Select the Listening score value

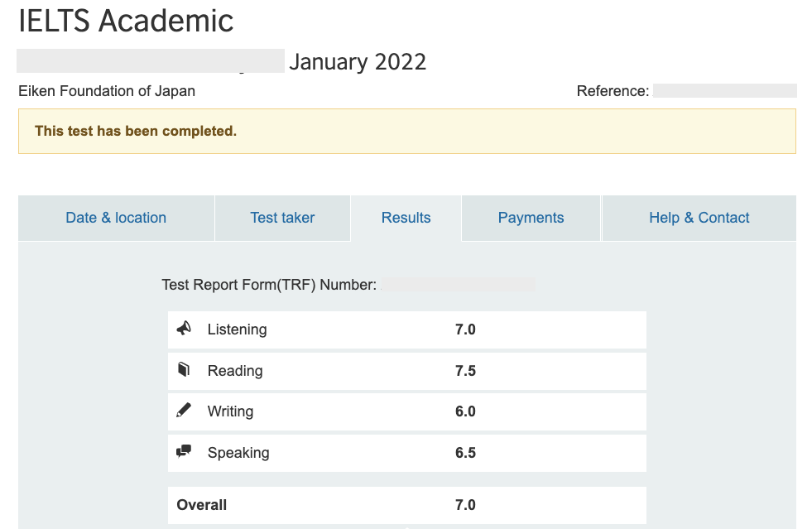point(465,329)
